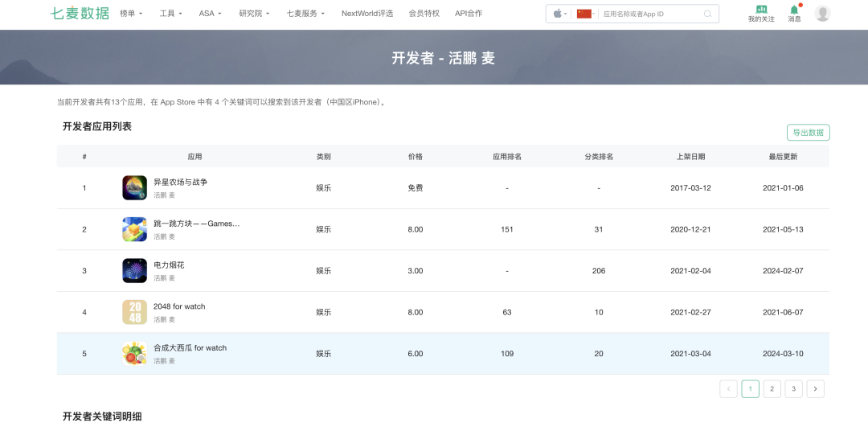Click app ranking value 151

[x=507, y=229]
